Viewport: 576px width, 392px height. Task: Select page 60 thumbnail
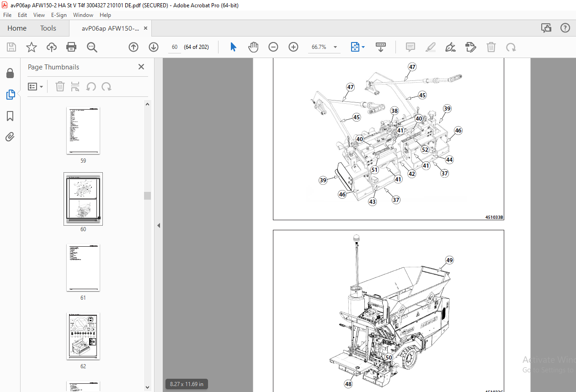pos(83,199)
